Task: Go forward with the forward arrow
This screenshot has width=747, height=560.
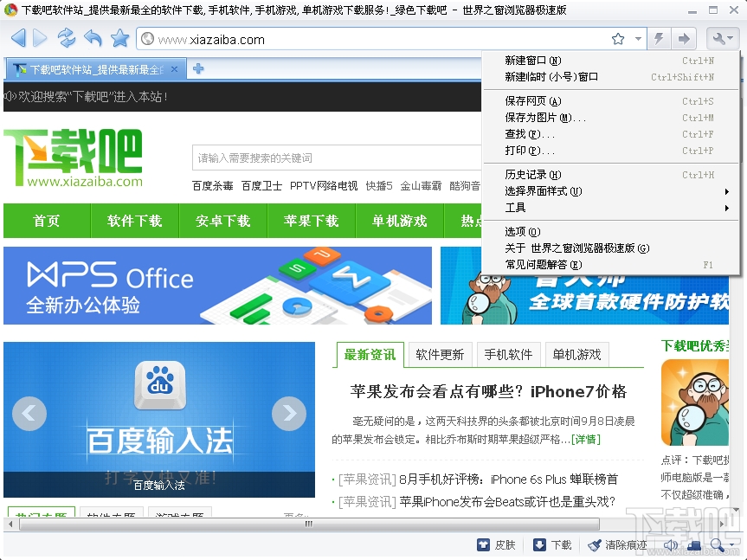Action: tap(40, 38)
